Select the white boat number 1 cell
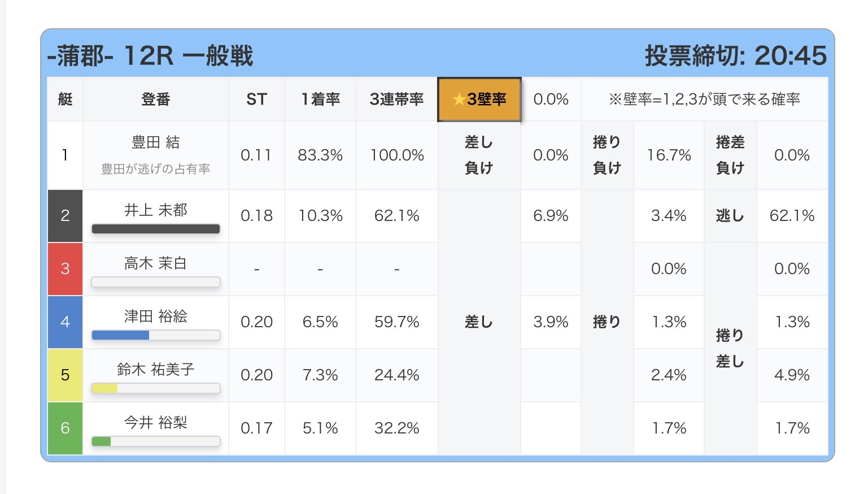Screen dimensions: 868x494 point(65,155)
